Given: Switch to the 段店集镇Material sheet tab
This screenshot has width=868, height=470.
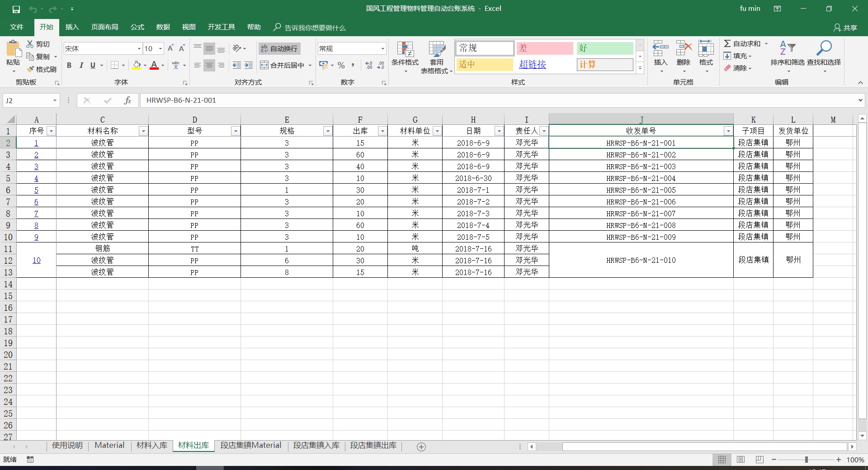Looking at the screenshot, I should [x=251, y=446].
